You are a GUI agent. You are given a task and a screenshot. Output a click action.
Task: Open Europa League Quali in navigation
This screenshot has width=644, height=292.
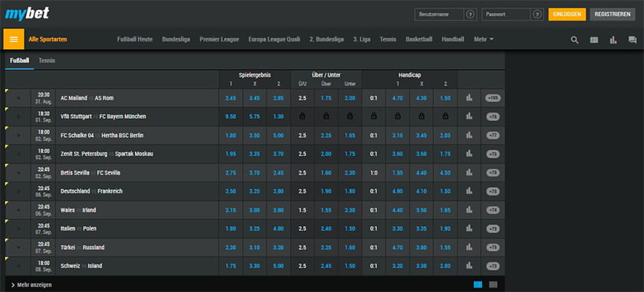(274, 39)
